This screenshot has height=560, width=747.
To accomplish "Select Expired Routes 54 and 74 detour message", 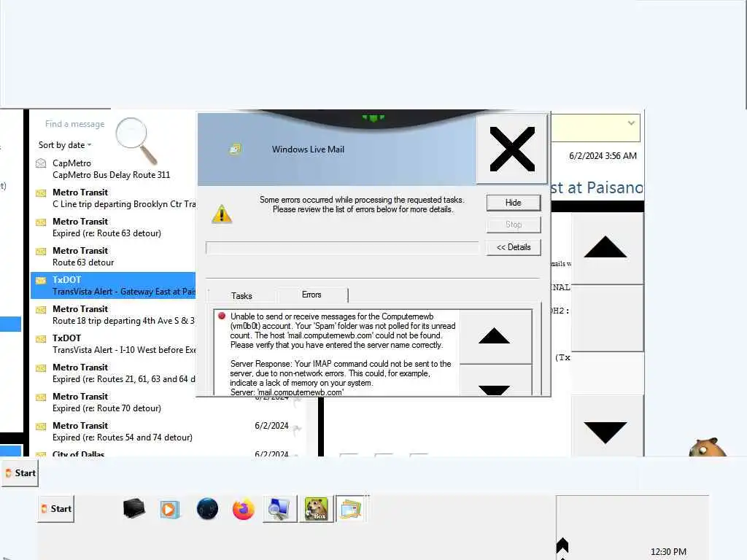I will (167, 432).
